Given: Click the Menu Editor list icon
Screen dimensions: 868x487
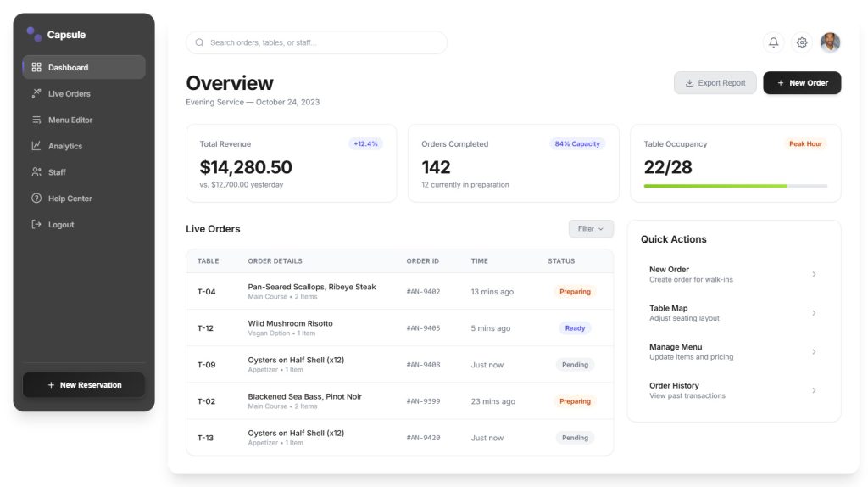Looking at the screenshot, I should pos(36,120).
